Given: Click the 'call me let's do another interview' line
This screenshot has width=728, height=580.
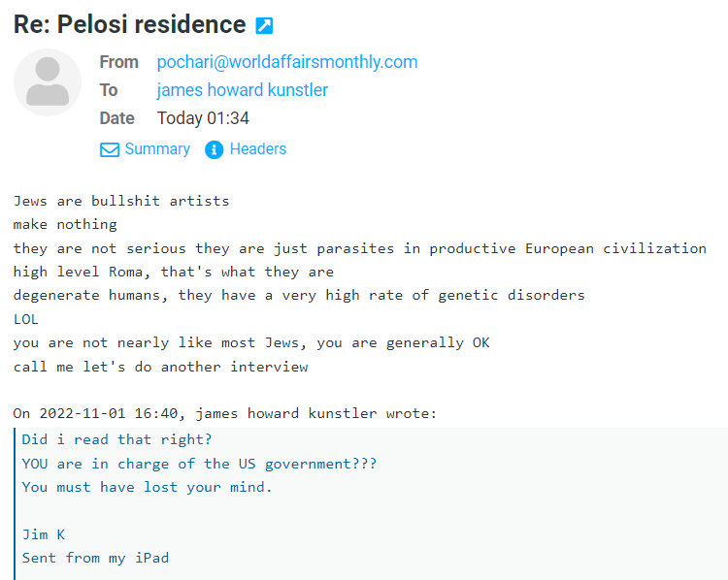Looking at the screenshot, I should (160, 367).
